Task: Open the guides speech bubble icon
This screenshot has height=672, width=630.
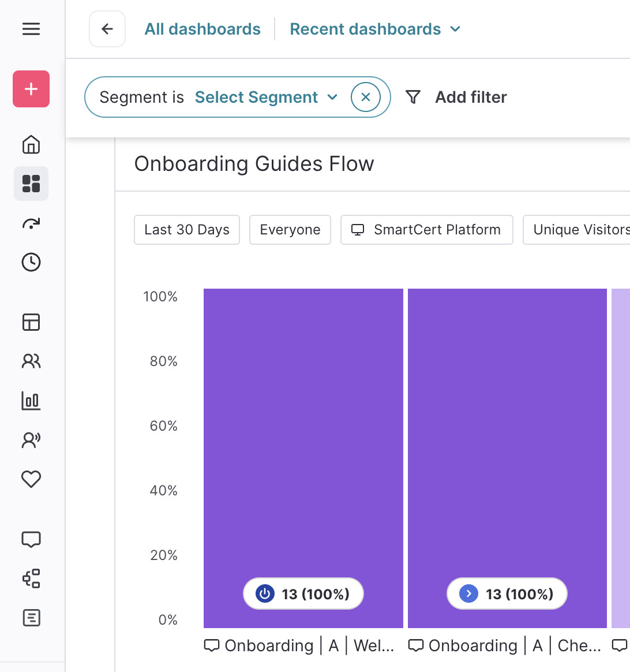Action: (x=31, y=539)
